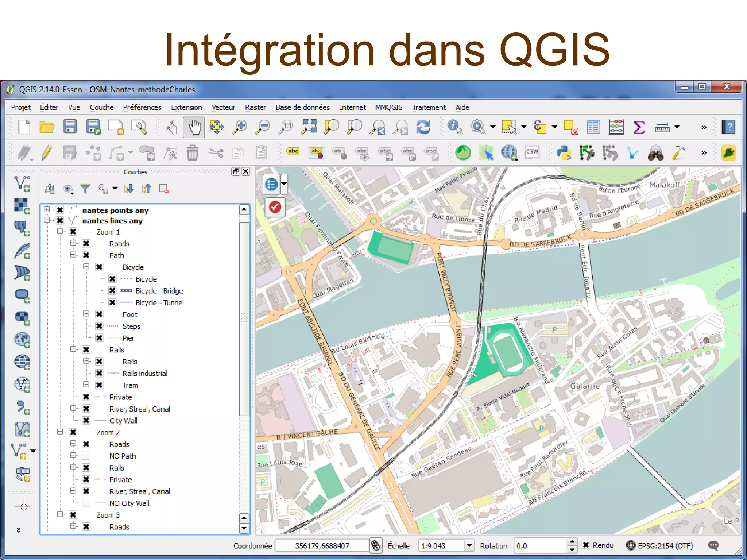Click the Add PostGIS elephant icon
This screenshot has width=747, height=560.
(x=22, y=228)
